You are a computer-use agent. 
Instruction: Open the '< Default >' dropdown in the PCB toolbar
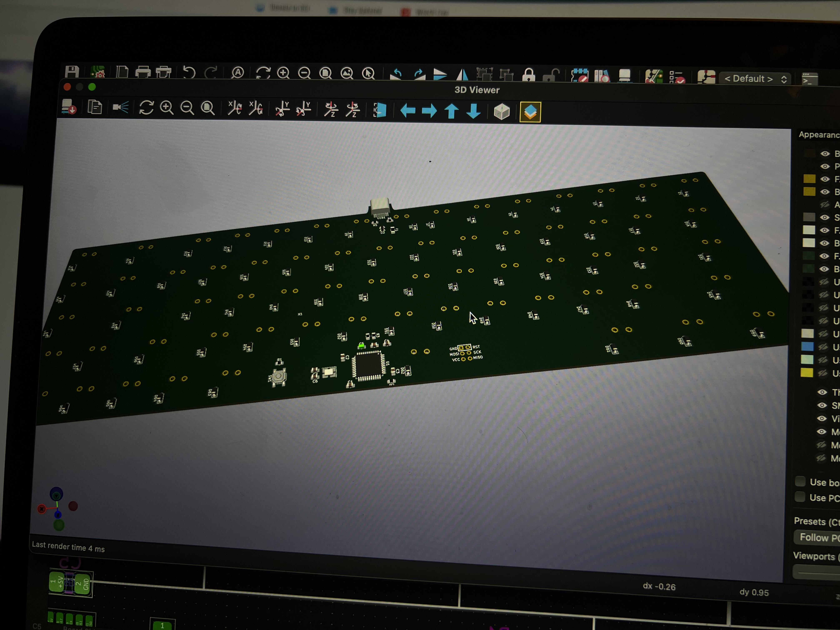coord(755,79)
